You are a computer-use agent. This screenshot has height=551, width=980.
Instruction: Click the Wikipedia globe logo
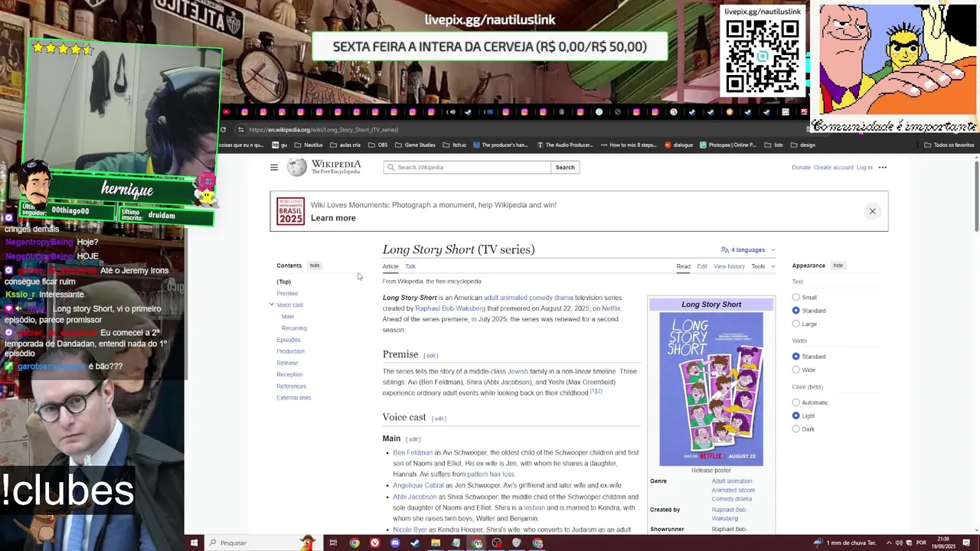tap(297, 167)
